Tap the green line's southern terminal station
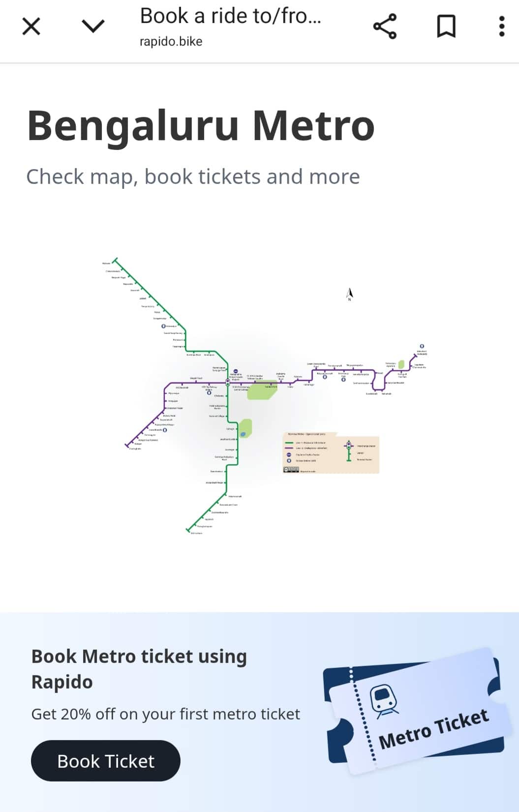 tap(187, 530)
